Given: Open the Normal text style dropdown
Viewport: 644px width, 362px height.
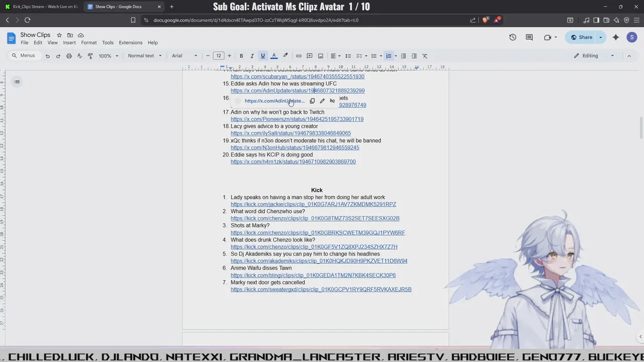Looking at the screenshot, I should (145, 56).
